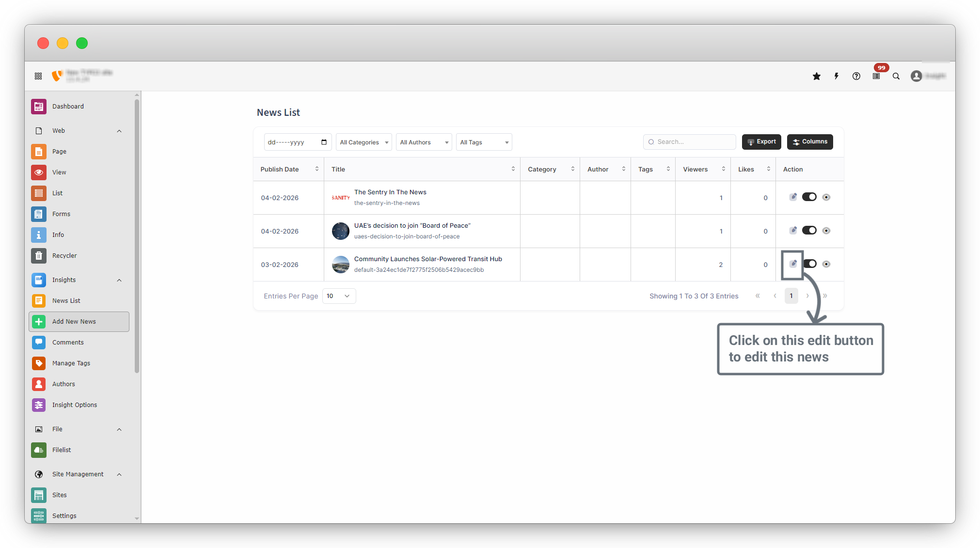This screenshot has width=980, height=548.
Task: Open the help question mark icon
Action: coord(856,76)
